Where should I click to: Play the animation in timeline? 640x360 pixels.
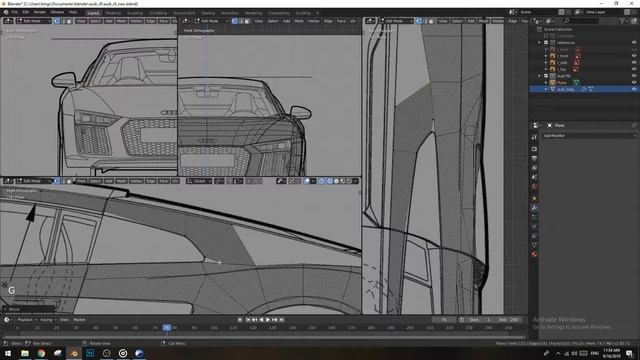(268, 320)
